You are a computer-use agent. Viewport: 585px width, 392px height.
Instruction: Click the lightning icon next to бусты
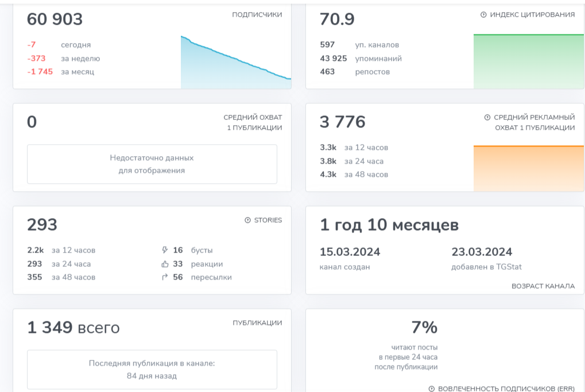point(165,250)
